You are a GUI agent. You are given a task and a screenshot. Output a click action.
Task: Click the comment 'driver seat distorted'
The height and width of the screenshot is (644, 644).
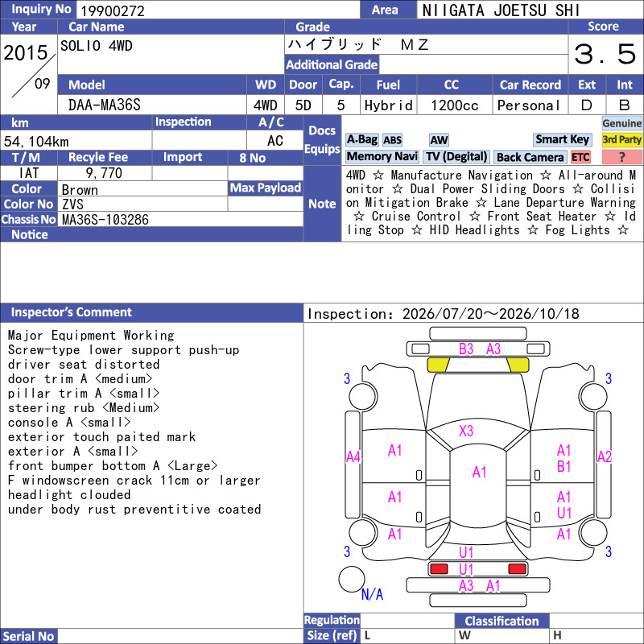coord(84,365)
